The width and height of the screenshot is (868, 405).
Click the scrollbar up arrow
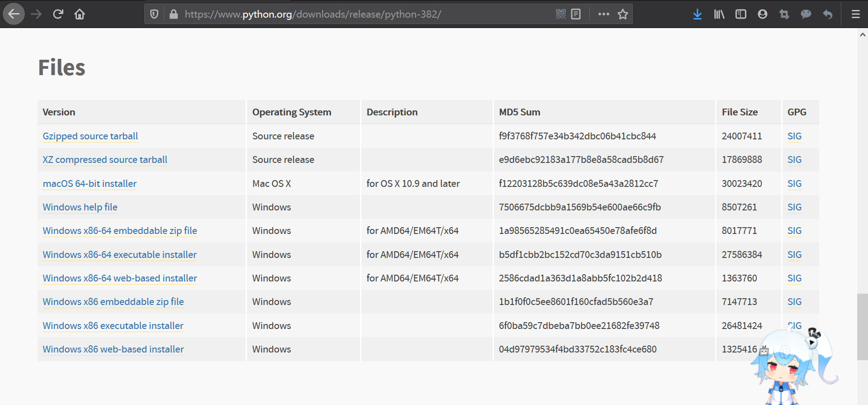click(863, 34)
